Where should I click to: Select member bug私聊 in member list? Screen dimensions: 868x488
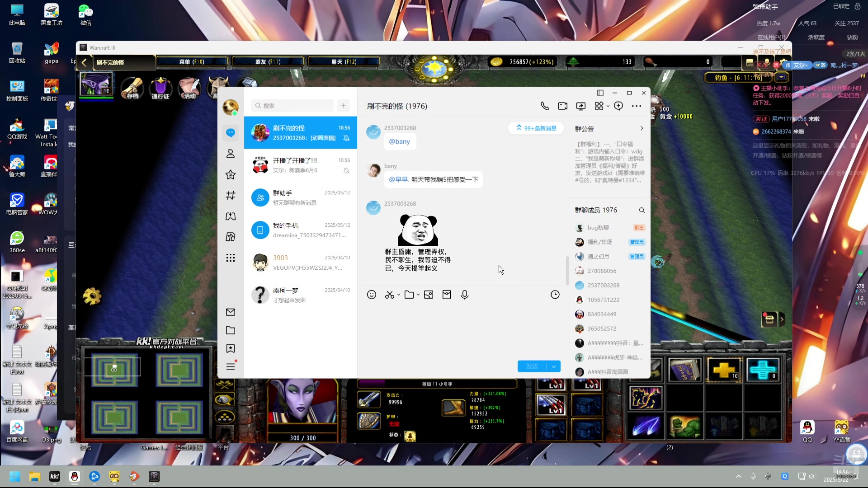pos(610,228)
